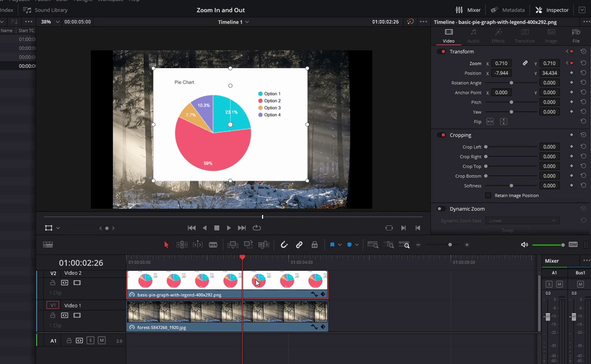Toggle Linked Selection chain icon
This screenshot has height=364, width=591.
pyautogui.click(x=299, y=245)
